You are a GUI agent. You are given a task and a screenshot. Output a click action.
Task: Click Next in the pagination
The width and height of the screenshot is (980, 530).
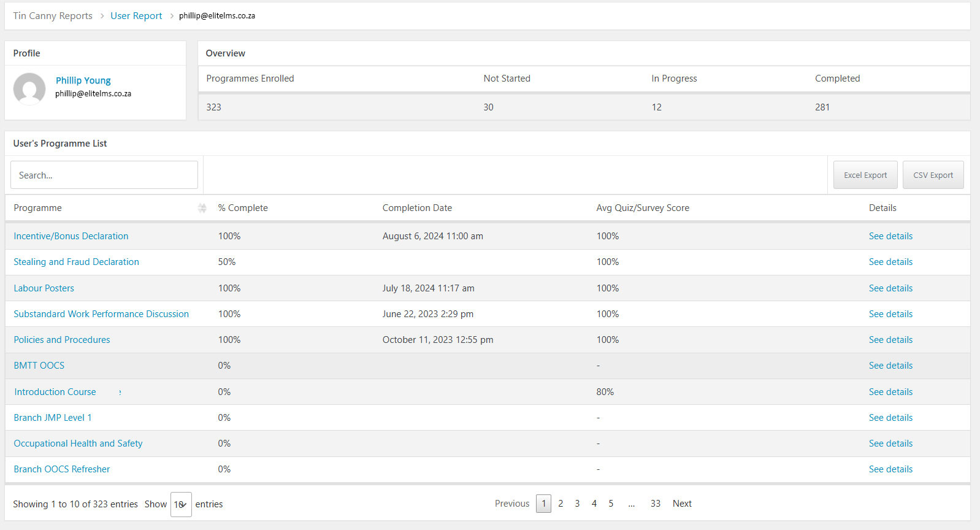click(x=682, y=504)
